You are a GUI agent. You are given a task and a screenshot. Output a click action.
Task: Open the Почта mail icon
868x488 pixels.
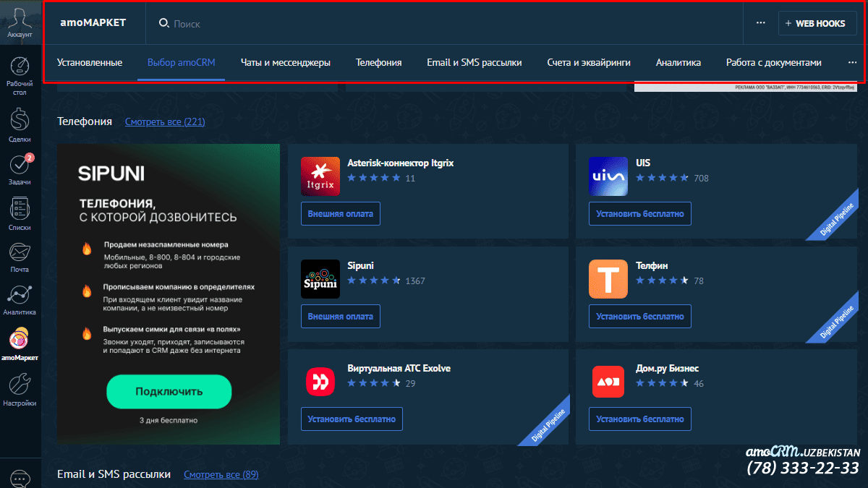click(20, 252)
